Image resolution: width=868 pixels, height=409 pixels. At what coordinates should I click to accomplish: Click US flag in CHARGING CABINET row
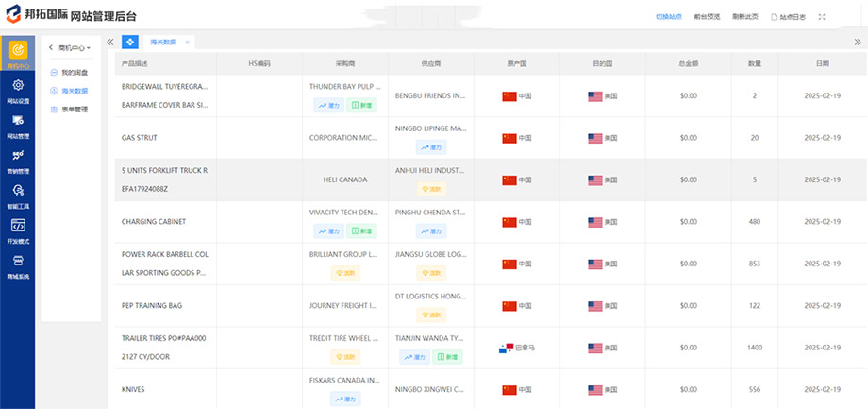tap(595, 222)
